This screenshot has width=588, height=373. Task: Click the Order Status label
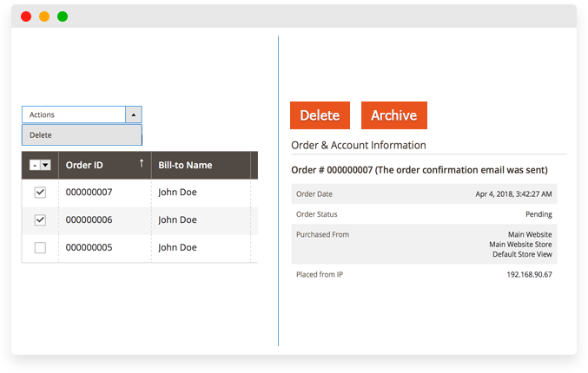tap(317, 214)
